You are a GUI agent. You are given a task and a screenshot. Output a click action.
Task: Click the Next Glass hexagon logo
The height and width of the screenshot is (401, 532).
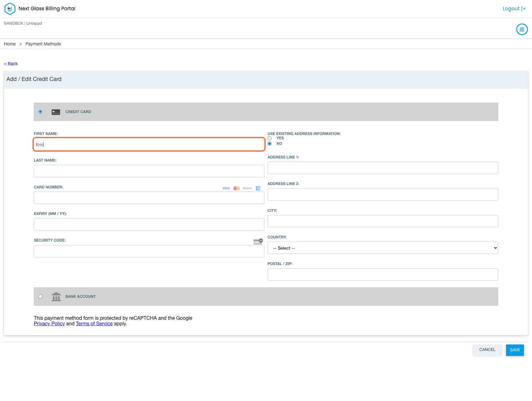tap(10, 9)
